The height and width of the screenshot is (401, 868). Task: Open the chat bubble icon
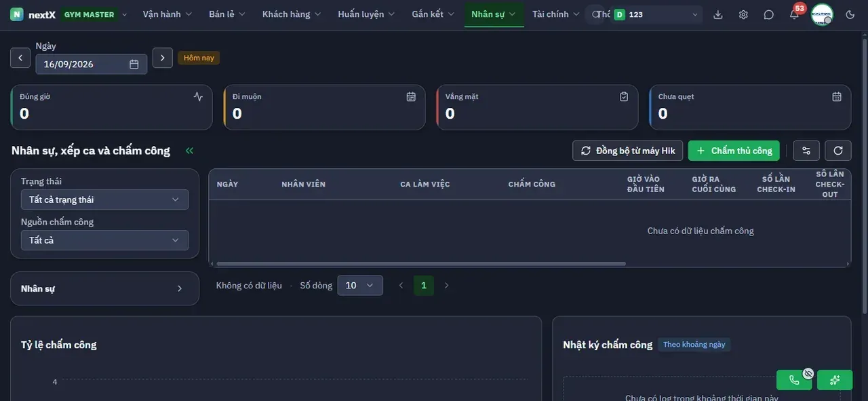click(x=768, y=14)
